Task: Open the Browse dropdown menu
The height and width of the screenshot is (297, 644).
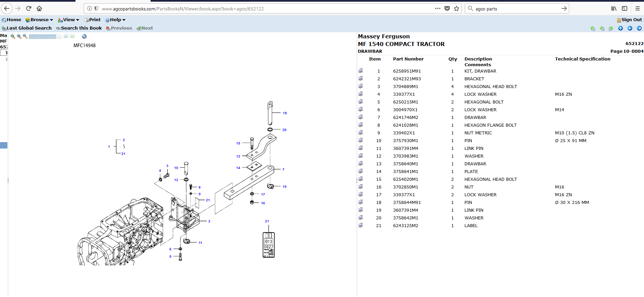Action: 39,20
